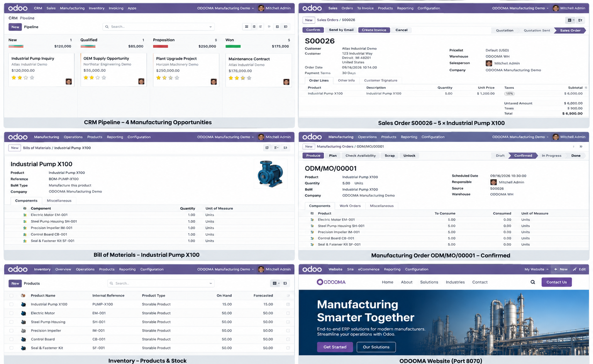Click the Salesperson avatar in the S00026 form
593x364 pixels.
pyautogui.click(x=489, y=63)
